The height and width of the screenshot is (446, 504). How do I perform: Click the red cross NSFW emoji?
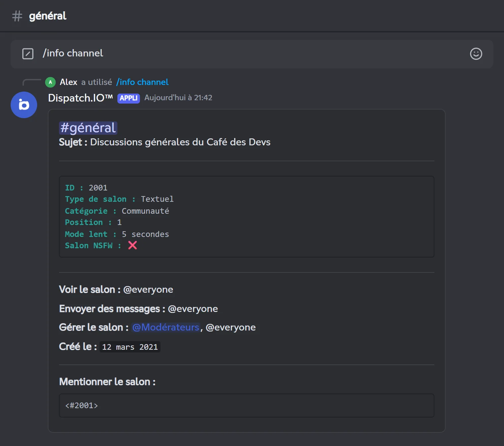click(133, 245)
